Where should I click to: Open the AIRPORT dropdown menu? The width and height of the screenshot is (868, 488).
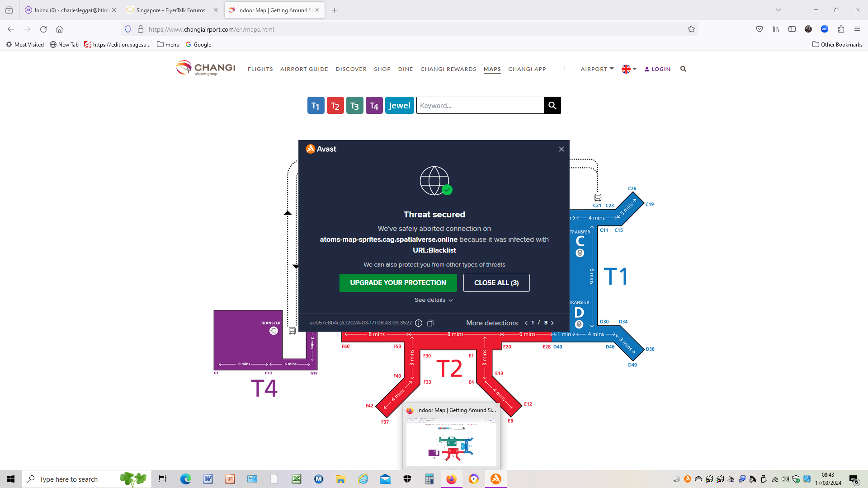[x=597, y=69]
